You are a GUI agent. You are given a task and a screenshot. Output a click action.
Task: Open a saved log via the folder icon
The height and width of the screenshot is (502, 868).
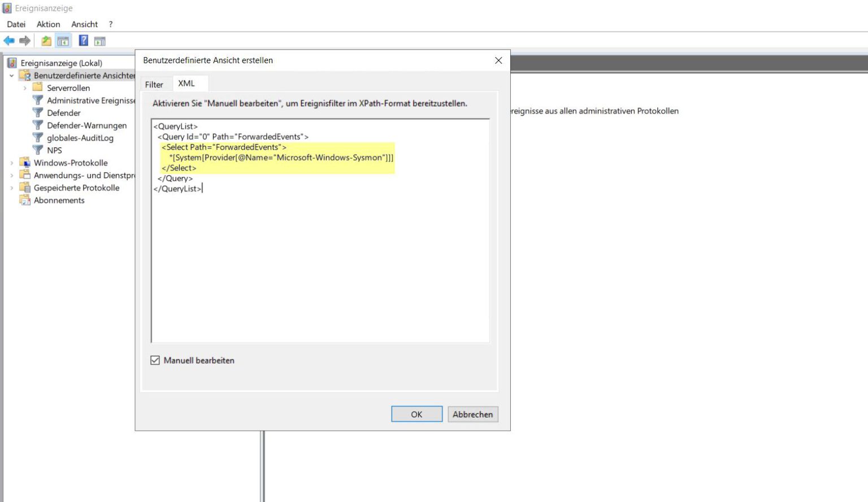coord(46,40)
